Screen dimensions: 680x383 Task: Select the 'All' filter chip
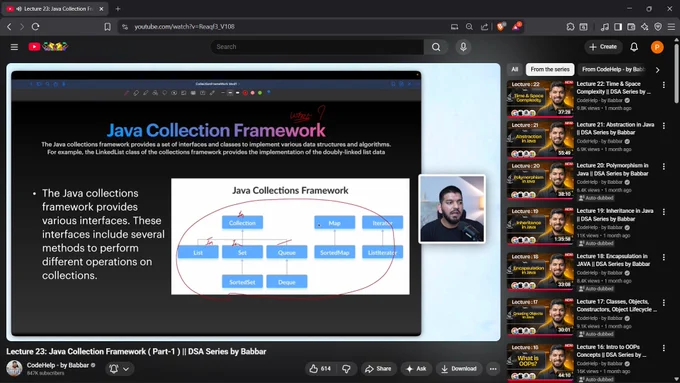tap(514, 69)
